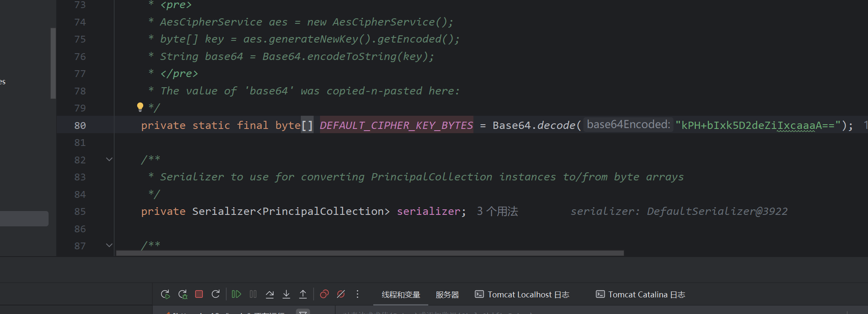Click the threads filter funnel icon
This screenshot has width=868, height=314.
point(303,312)
